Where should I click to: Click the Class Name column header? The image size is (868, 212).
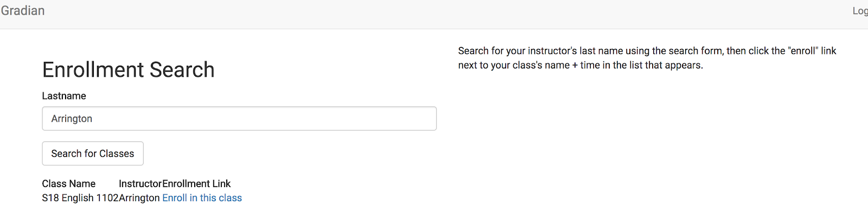point(69,184)
